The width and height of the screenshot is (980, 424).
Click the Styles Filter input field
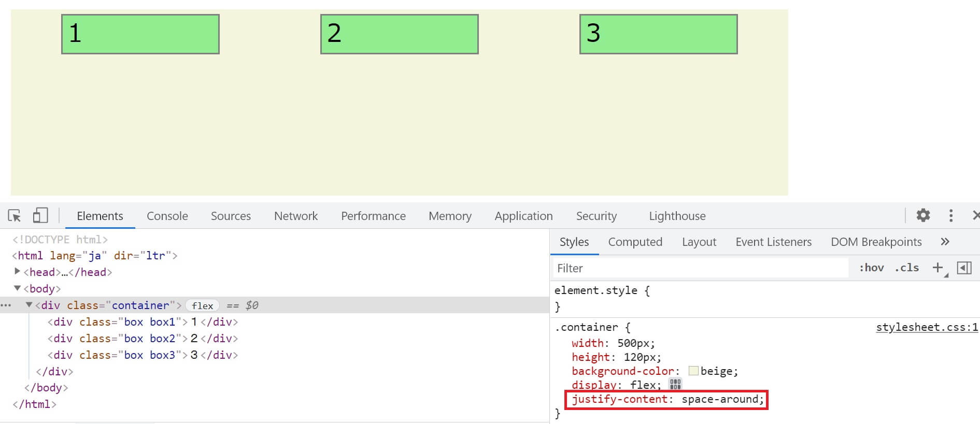(700, 268)
